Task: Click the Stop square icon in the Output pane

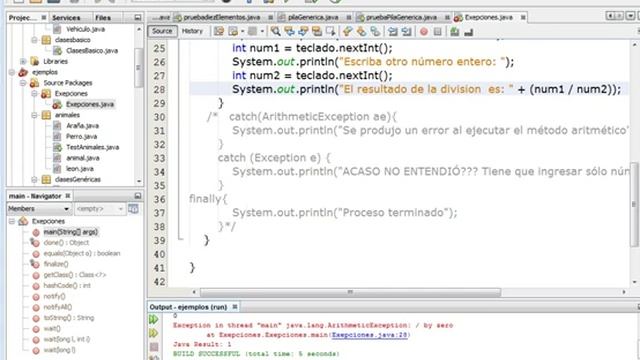Action: pos(154,347)
